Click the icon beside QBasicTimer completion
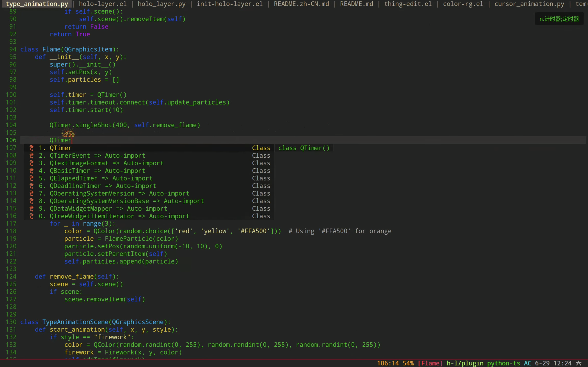 pos(31,171)
